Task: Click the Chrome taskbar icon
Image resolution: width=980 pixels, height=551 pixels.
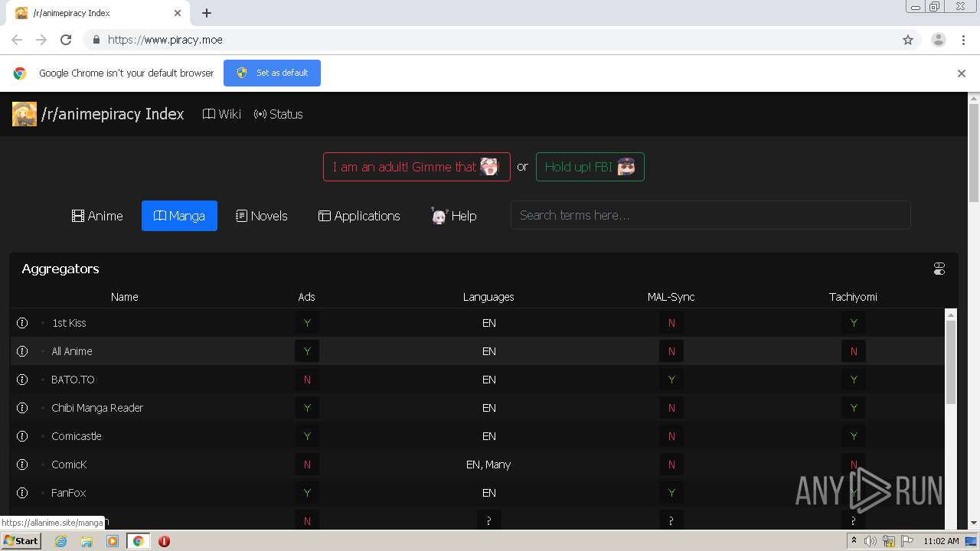Action: tap(139, 541)
